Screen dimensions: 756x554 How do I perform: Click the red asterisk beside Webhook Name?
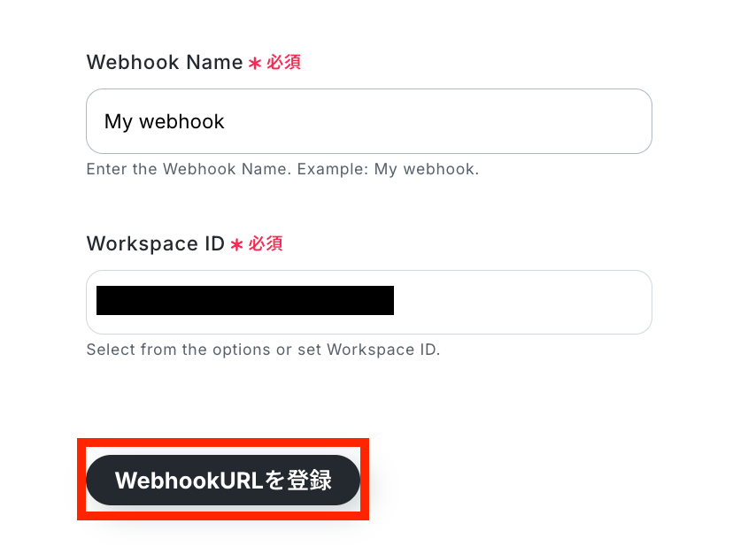255,63
